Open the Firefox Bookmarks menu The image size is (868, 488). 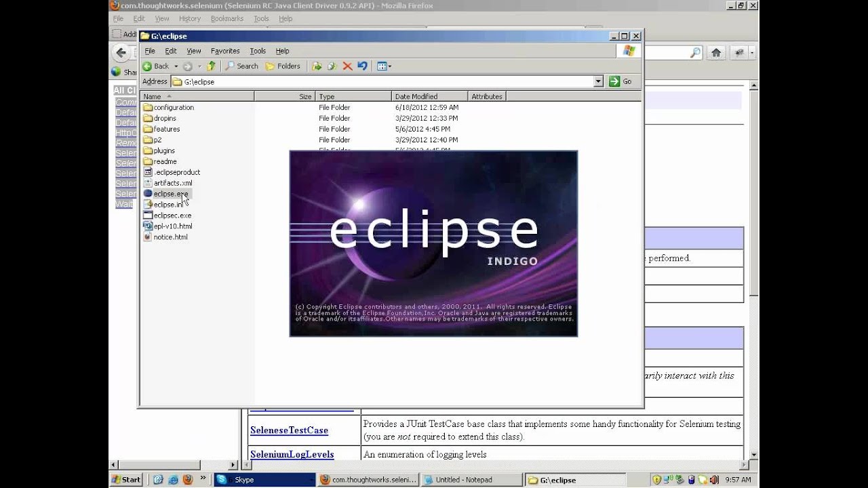226,19
